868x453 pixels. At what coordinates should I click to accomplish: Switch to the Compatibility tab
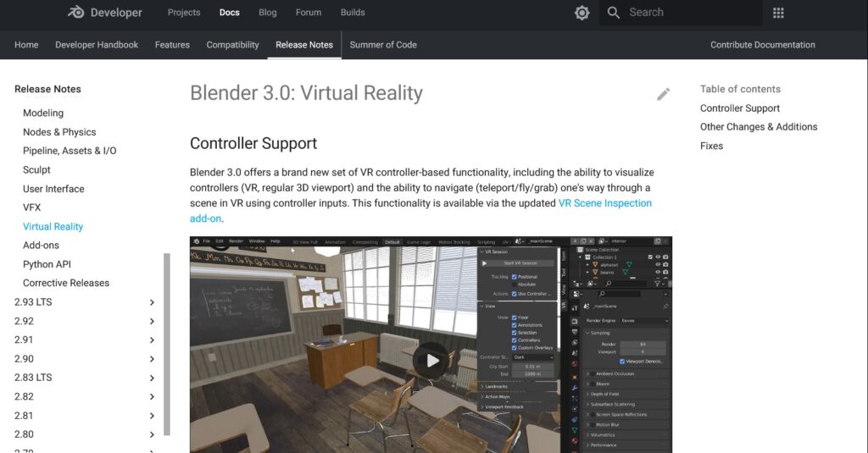pyautogui.click(x=232, y=45)
